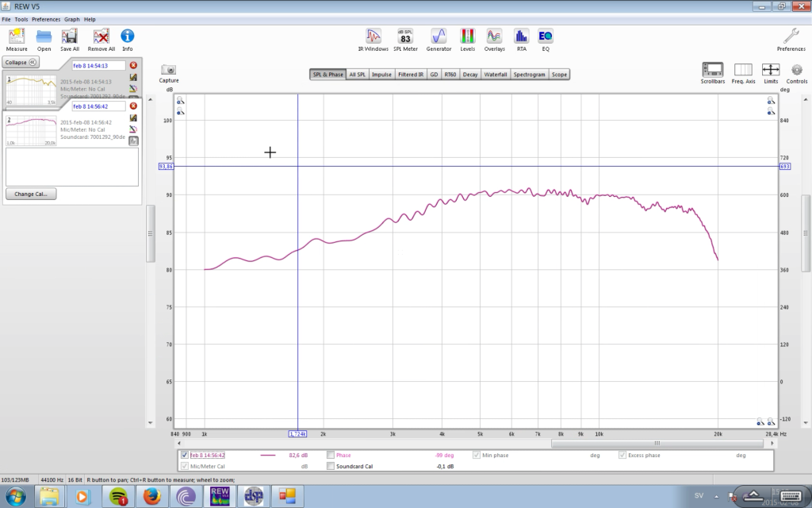Click notes icon of measurement 14:56:42

pyautogui.click(x=133, y=140)
